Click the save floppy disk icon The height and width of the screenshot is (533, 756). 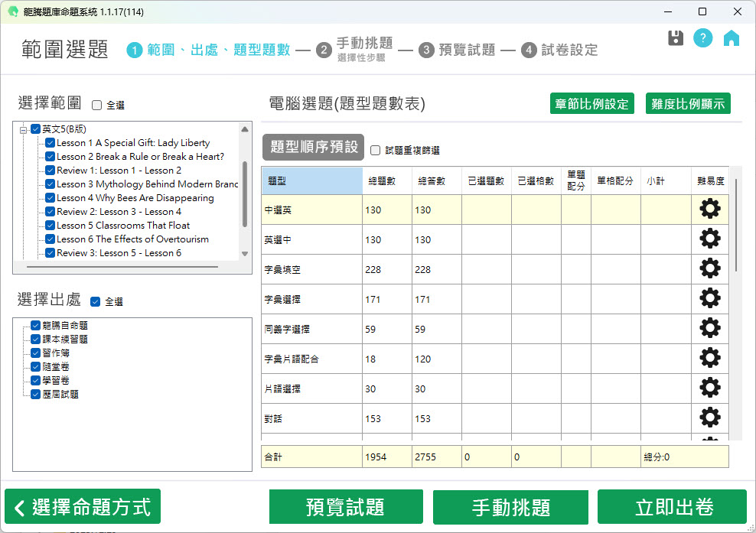pos(676,37)
